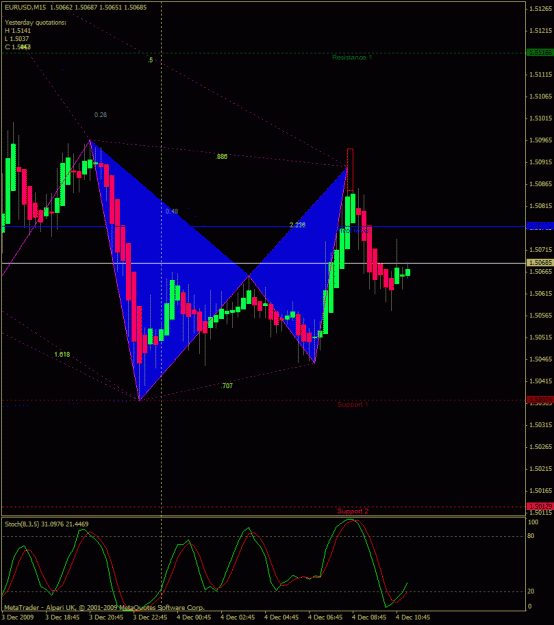Click the ".707" ratio label
This screenshot has width=554, height=625.
point(226,385)
